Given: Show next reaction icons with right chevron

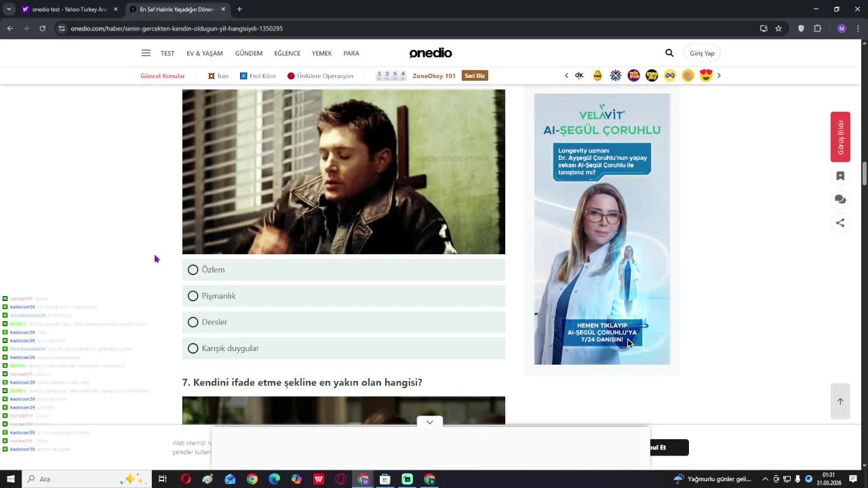Looking at the screenshot, I should click(719, 76).
